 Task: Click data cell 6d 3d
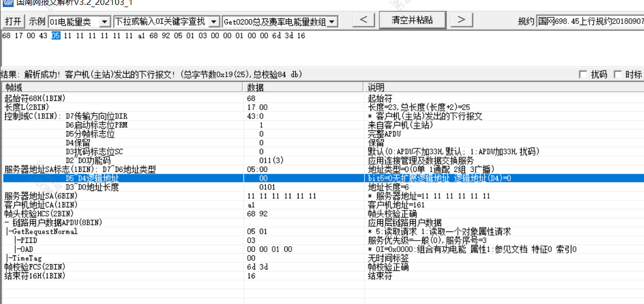[257, 267]
